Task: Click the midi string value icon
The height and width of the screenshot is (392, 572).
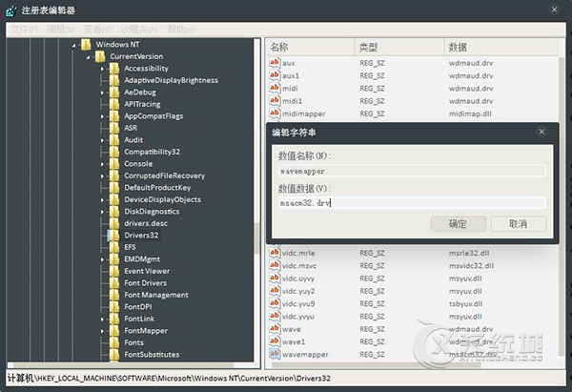Action: 275,88
